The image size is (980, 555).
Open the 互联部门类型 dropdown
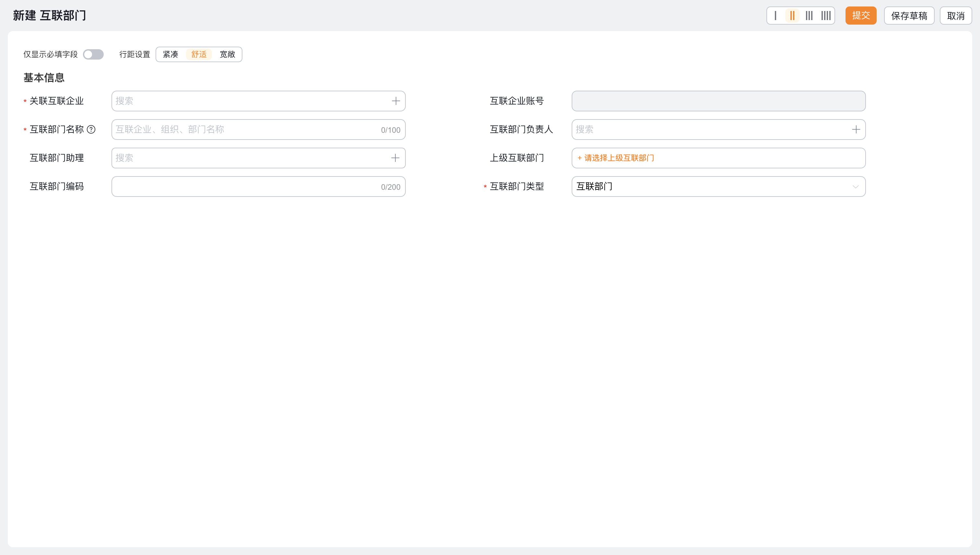click(x=718, y=187)
